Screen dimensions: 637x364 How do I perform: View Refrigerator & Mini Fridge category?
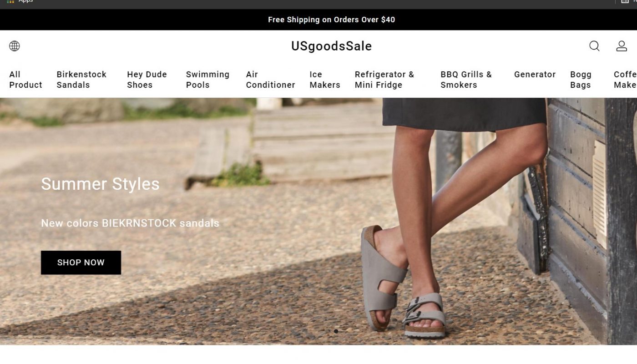coord(384,80)
